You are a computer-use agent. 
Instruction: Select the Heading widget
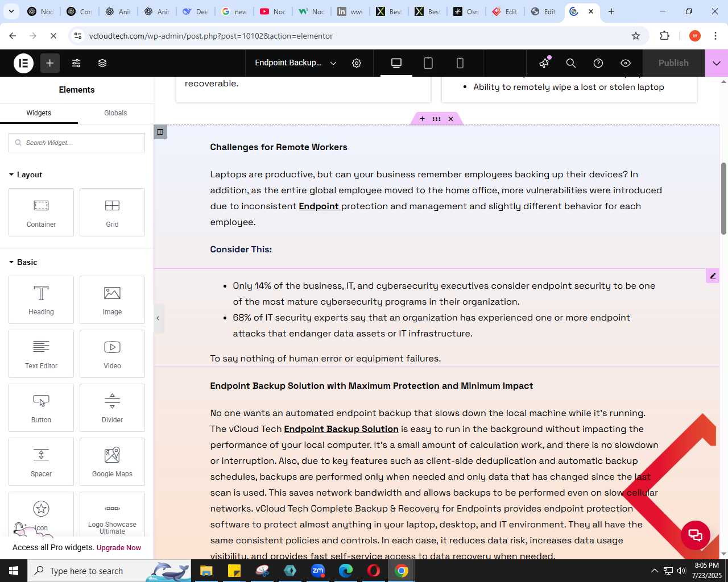(x=41, y=300)
